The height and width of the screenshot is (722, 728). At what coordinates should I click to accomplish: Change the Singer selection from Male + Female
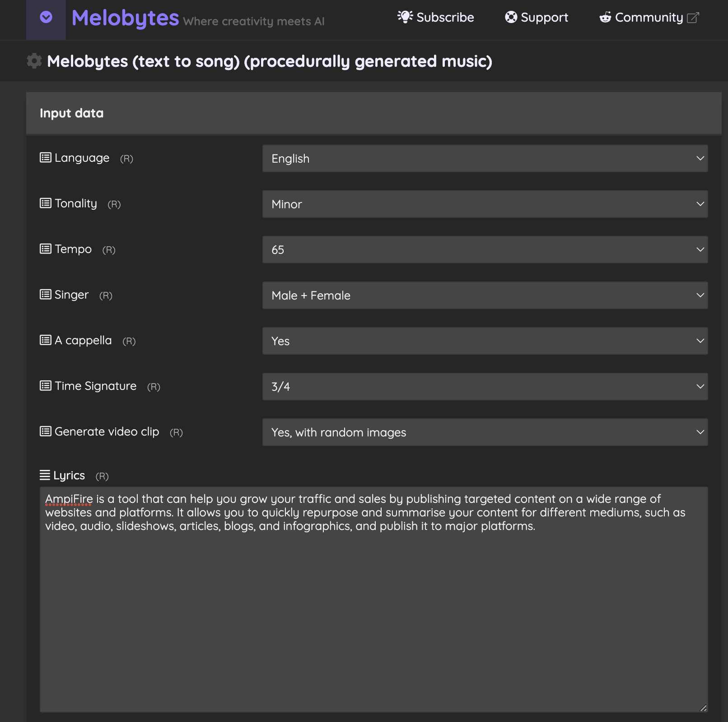tap(485, 295)
